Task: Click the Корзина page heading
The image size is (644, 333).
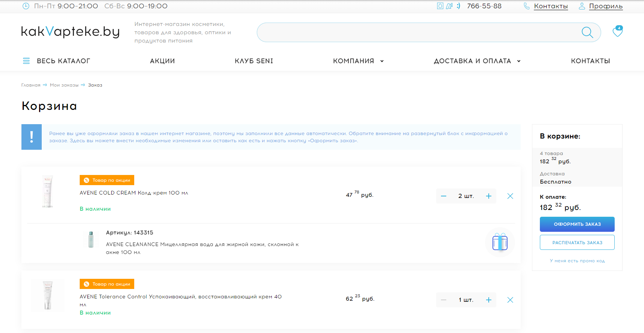Action: [x=49, y=106]
